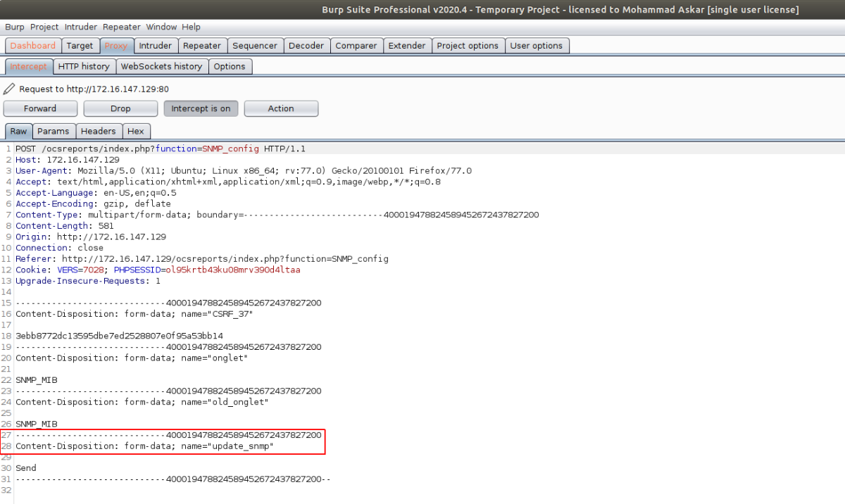
Task: Switch to the Hex view tab
Action: [x=136, y=131]
